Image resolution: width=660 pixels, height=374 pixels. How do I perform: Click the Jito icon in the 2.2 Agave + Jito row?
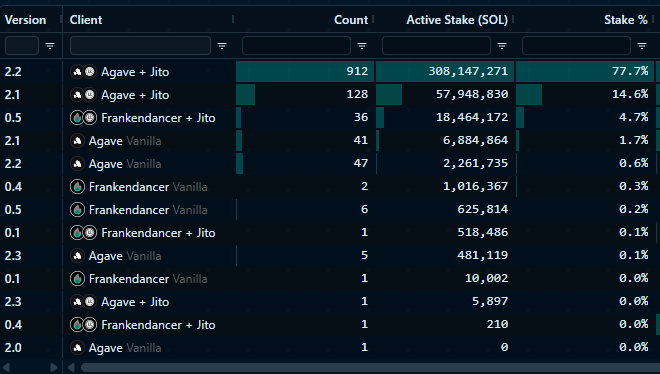90,72
